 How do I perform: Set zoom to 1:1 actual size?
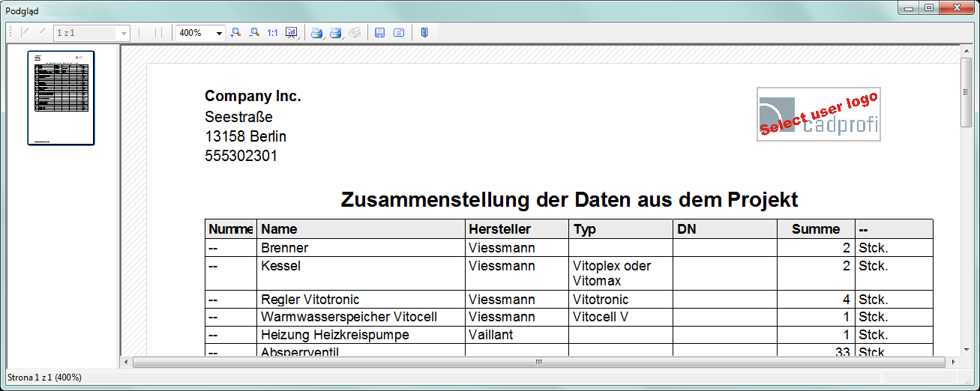pyautogui.click(x=272, y=33)
